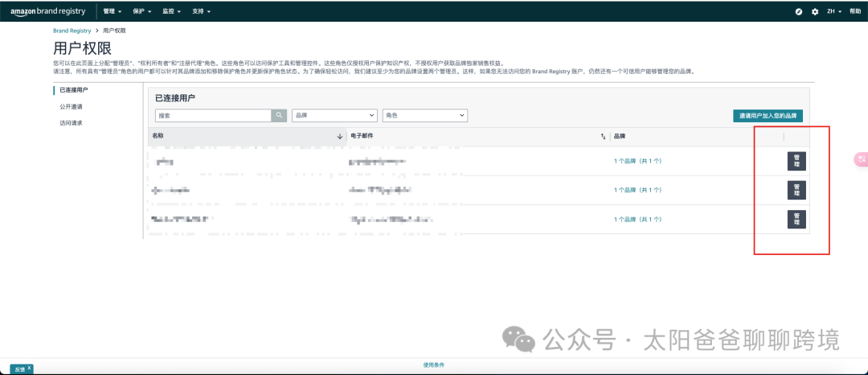The height and width of the screenshot is (375, 868).
Task: Sort by 电子邮件 column arrows
Action: [604, 136]
